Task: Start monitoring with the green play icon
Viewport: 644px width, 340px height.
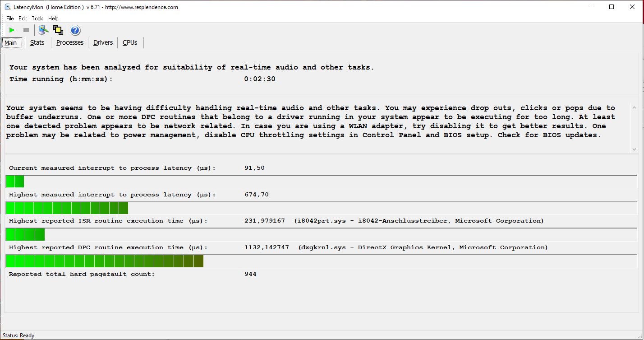Action: 12,30
